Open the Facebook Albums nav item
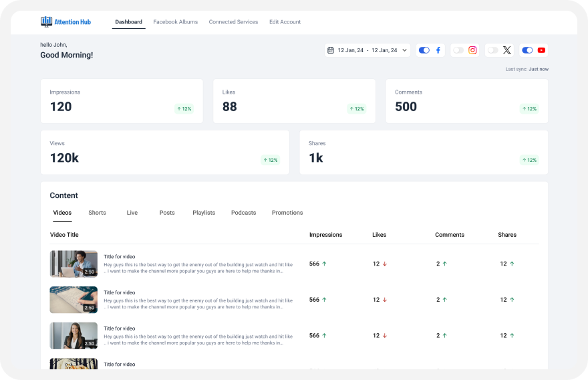This screenshot has width=588, height=380. 175,22
